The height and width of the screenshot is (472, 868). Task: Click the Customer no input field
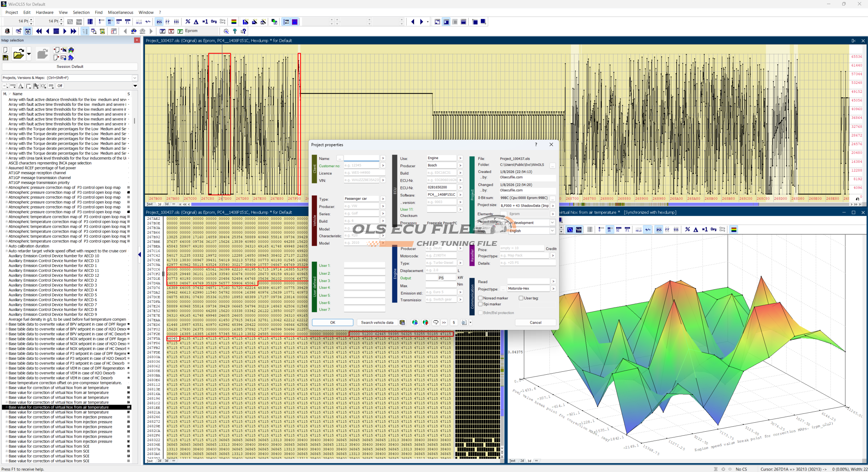click(361, 165)
